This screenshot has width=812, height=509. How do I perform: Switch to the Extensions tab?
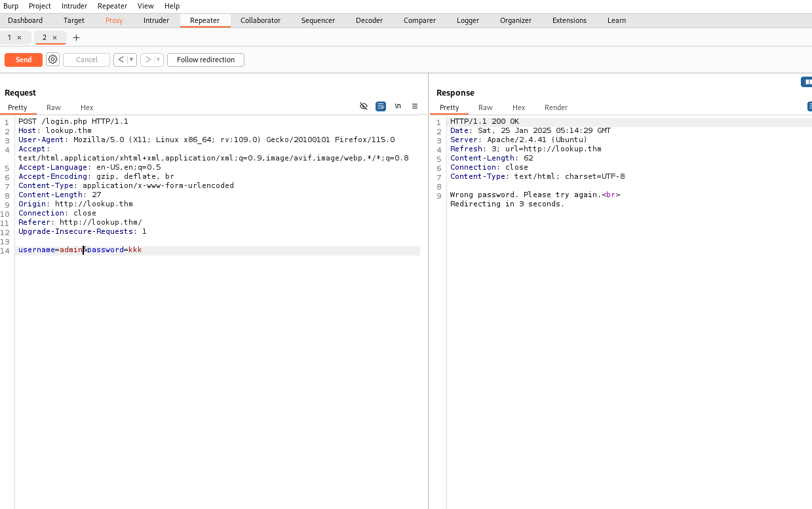pyautogui.click(x=570, y=20)
